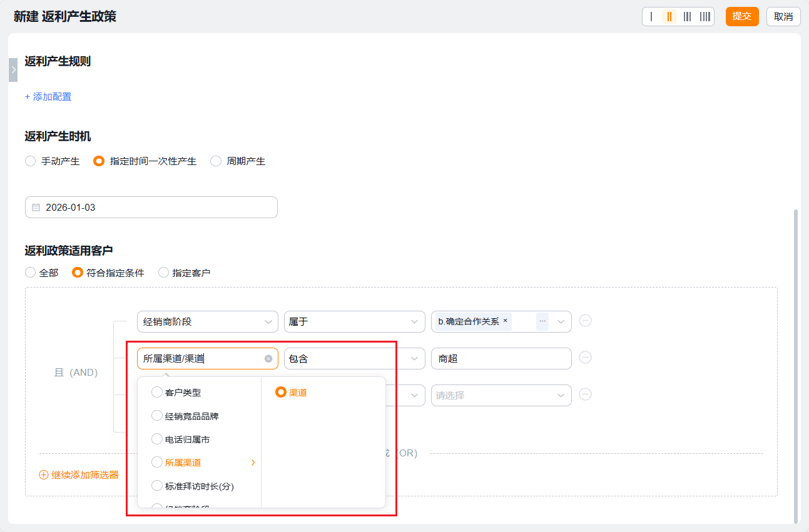The height and width of the screenshot is (532, 809).
Task: Click the calendar icon in the date field
Action: click(36, 208)
